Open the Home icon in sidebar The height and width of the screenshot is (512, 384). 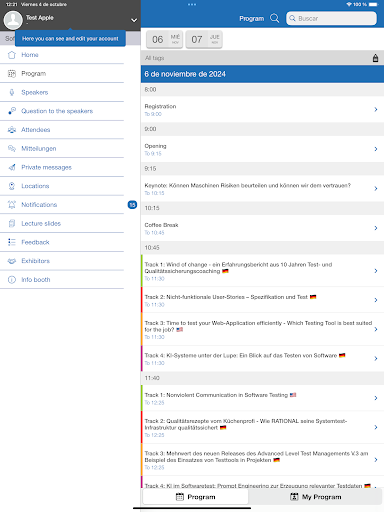pos(12,55)
